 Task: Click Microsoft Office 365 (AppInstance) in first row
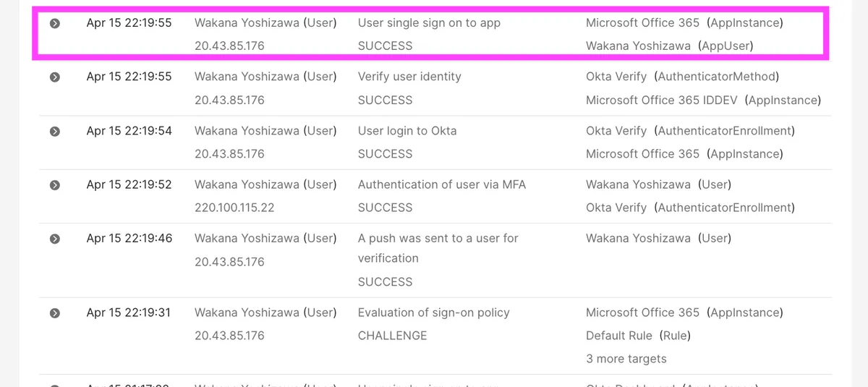(684, 22)
